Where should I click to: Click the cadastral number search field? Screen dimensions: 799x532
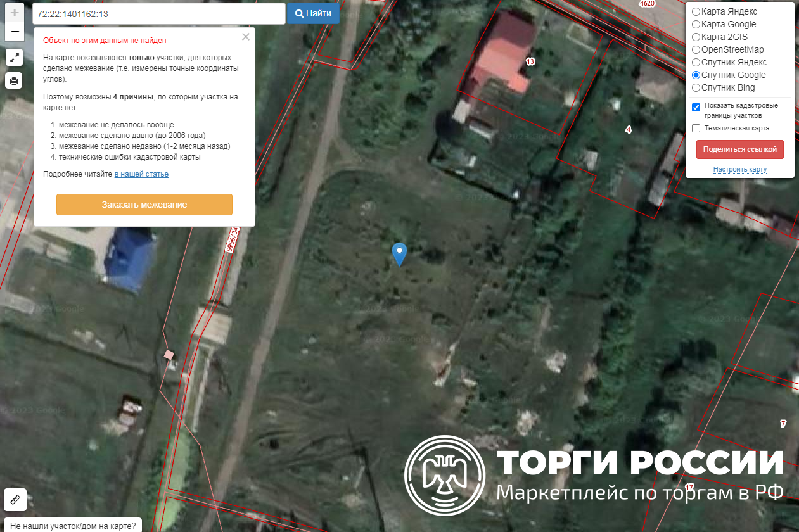(158, 14)
